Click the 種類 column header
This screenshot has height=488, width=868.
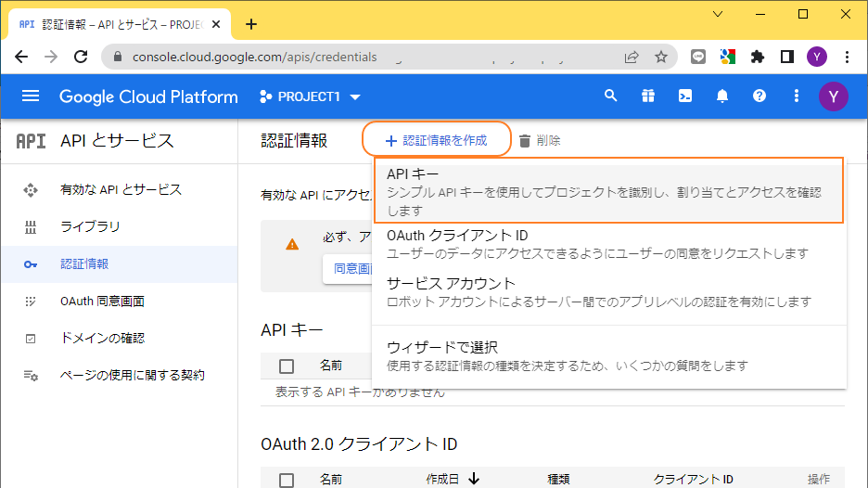click(558, 479)
